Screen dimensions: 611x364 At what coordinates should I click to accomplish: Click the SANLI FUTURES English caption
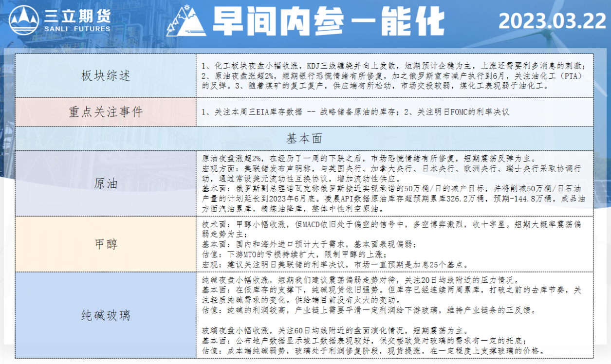78,29
